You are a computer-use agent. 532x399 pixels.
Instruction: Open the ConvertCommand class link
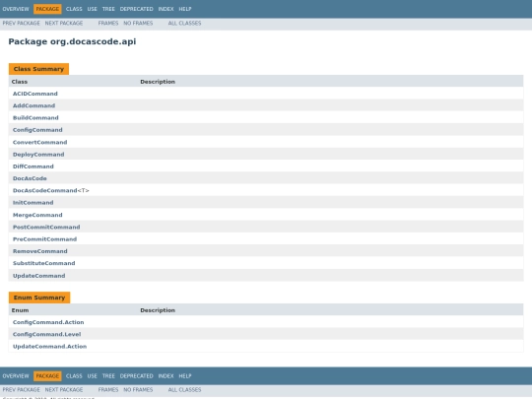click(40, 142)
